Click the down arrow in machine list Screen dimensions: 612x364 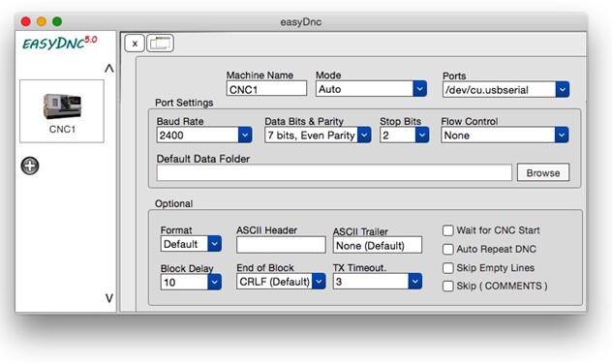109,298
